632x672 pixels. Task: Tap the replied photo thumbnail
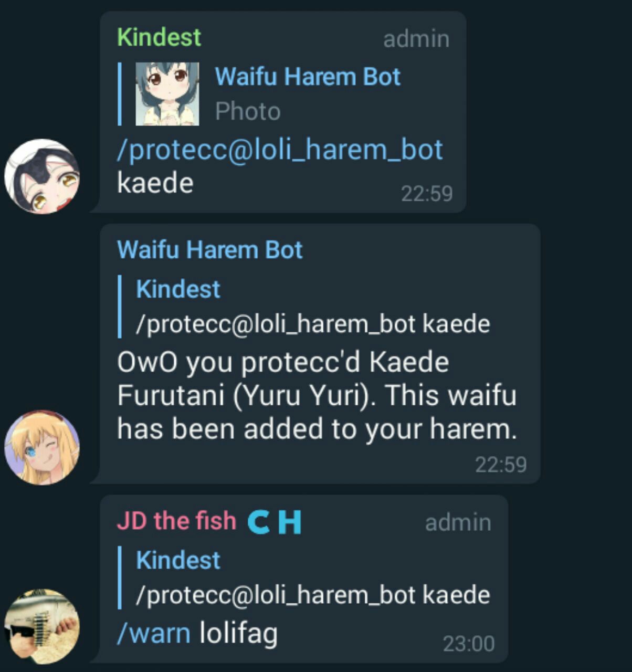(x=167, y=94)
